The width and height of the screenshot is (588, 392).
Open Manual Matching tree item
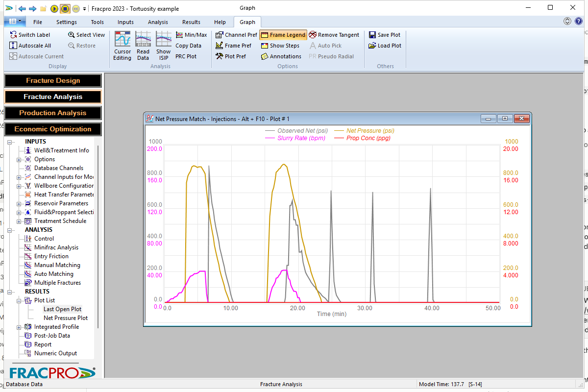click(x=57, y=265)
